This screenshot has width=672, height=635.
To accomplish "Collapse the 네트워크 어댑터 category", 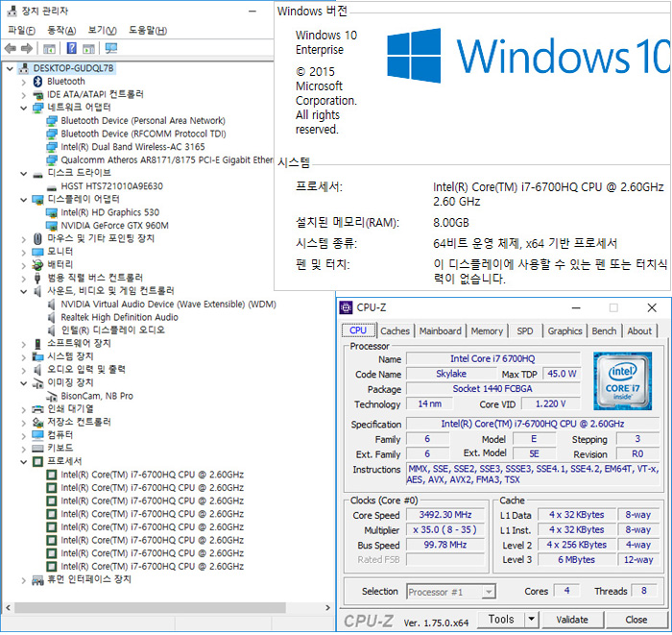I will click(24, 108).
